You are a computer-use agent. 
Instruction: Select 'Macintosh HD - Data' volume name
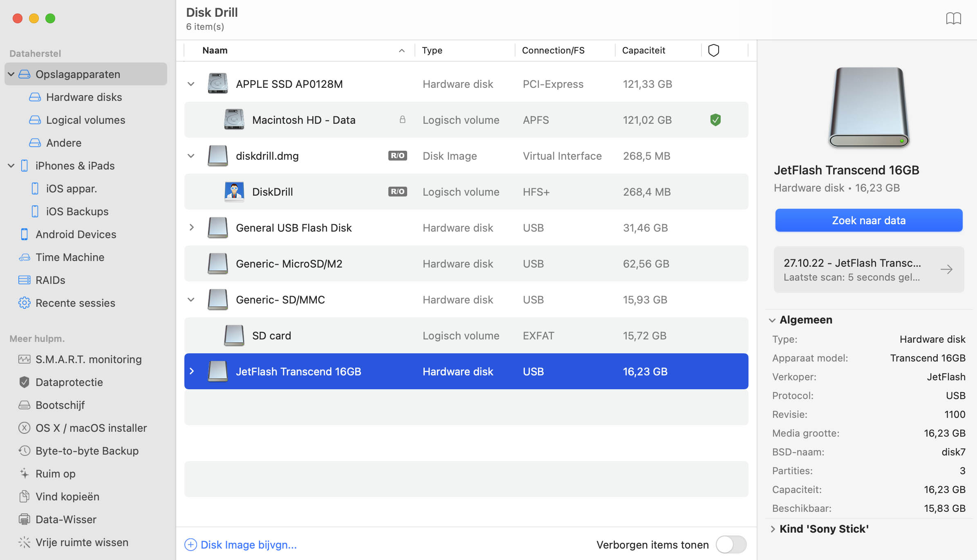(x=304, y=120)
